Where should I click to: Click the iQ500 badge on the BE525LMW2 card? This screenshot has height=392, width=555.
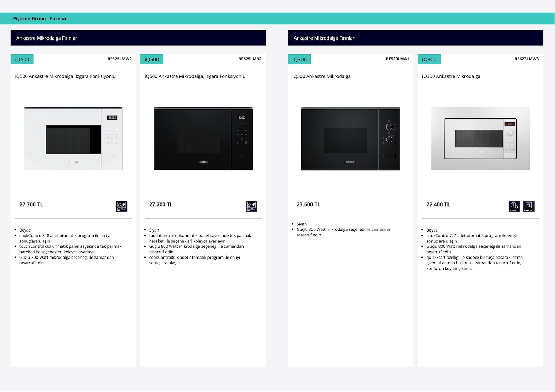pyautogui.click(x=22, y=59)
